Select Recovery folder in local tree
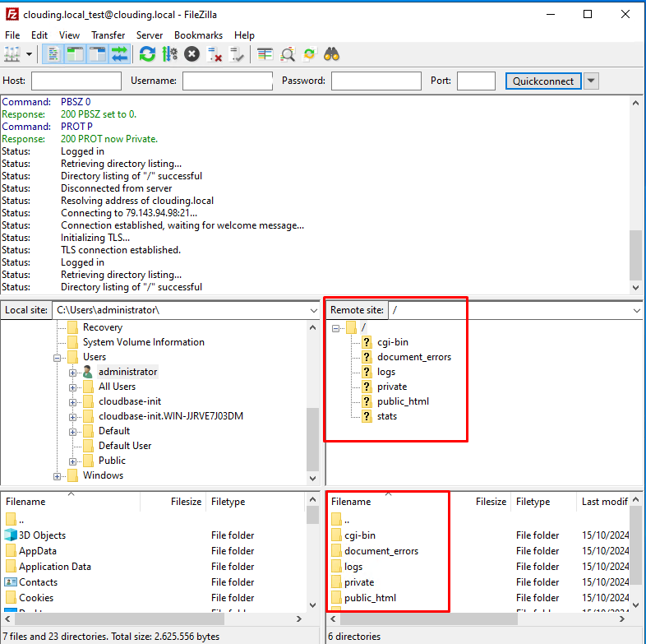The image size is (646, 644). (x=103, y=327)
